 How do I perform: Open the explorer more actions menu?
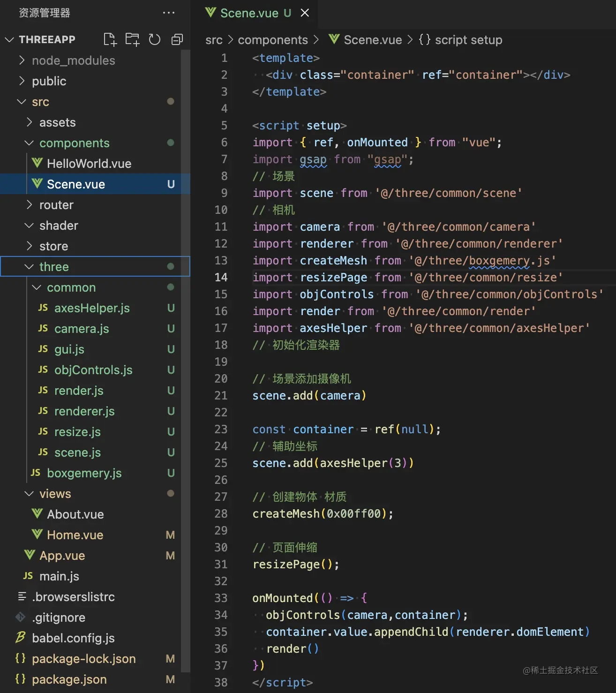coord(169,13)
